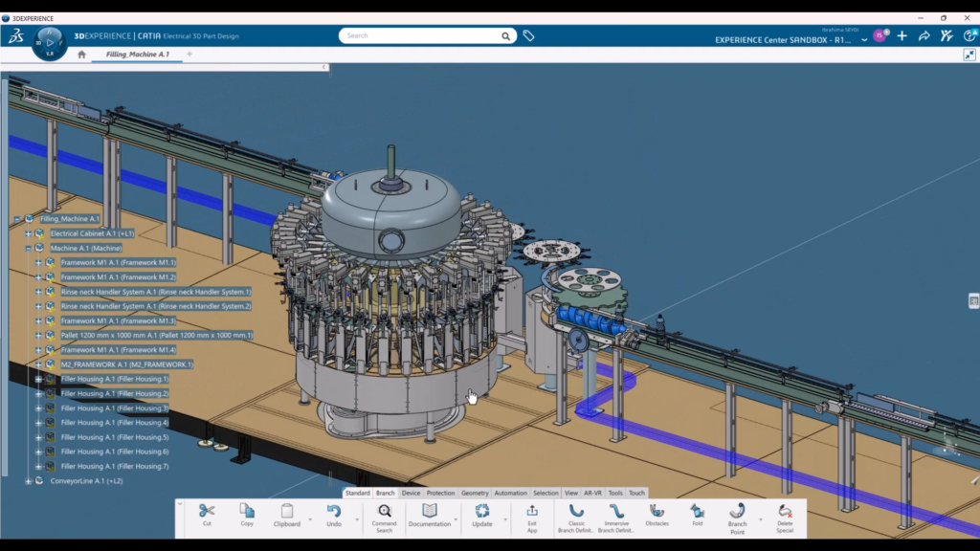The image size is (980, 551).
Task: Click in the Search input field
Action: click(421, 35)
